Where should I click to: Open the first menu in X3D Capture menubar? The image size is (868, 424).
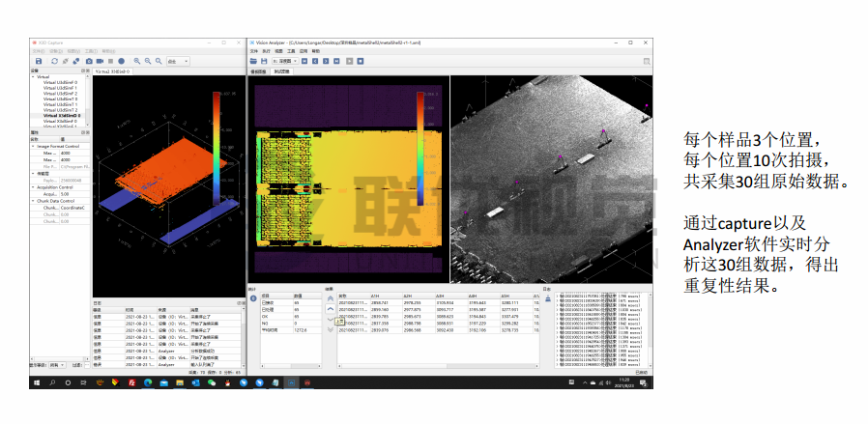(x=37, y=51)
